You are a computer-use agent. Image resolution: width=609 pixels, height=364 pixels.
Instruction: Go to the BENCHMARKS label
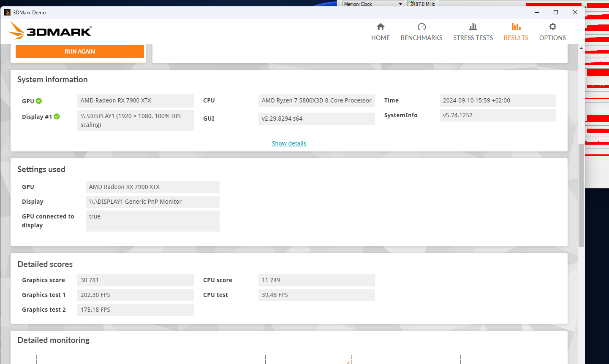tap(421, 38)
